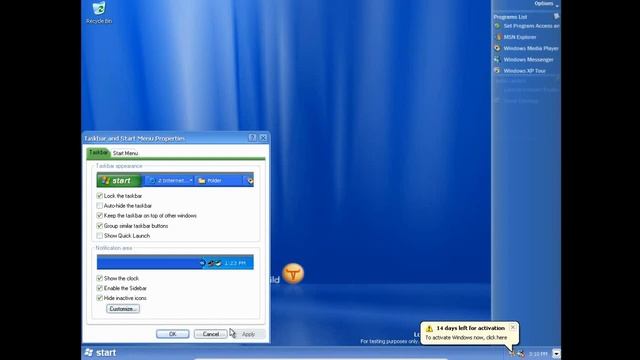Open the sidebar Options dropdown
The width and height of the screenshot is (640, 360).
tap(547, 4)
